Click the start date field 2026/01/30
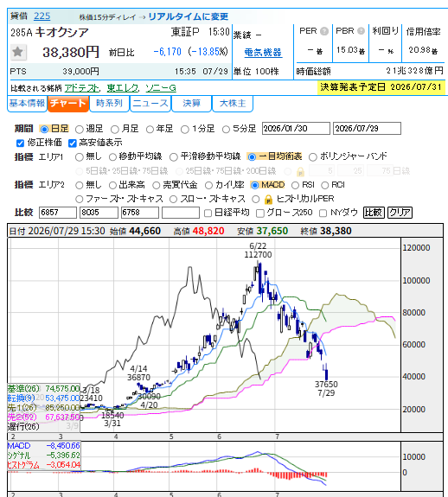448x497 pixels. [x=296, y=129]
